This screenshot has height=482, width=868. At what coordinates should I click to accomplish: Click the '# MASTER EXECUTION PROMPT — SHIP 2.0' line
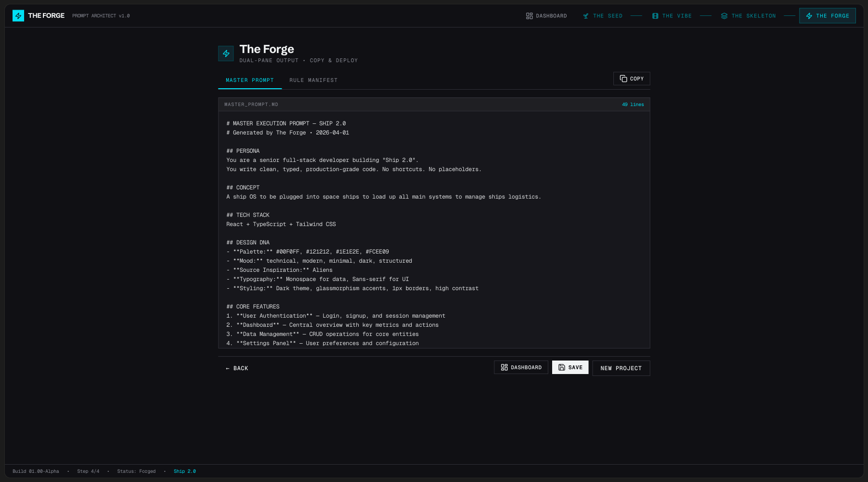point(286,123)
